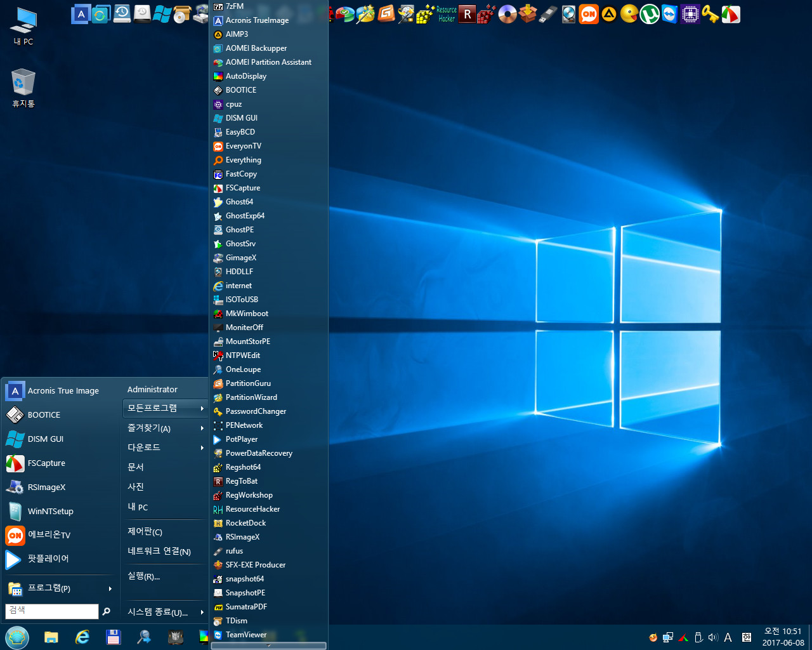Open 시스템 종료(U) shutdown options
Image resolution: width=812 pixels, height=650 pixels.
coord(165,612)
